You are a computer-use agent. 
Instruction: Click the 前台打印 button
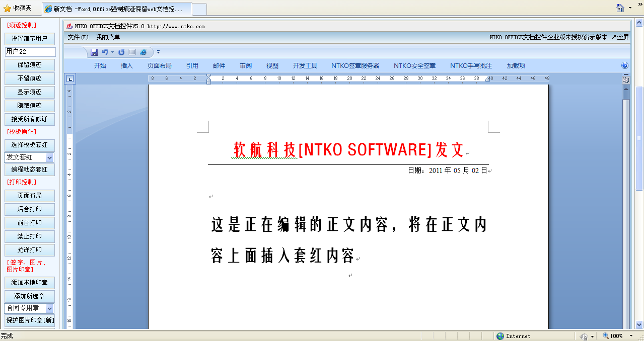point(30,223)
